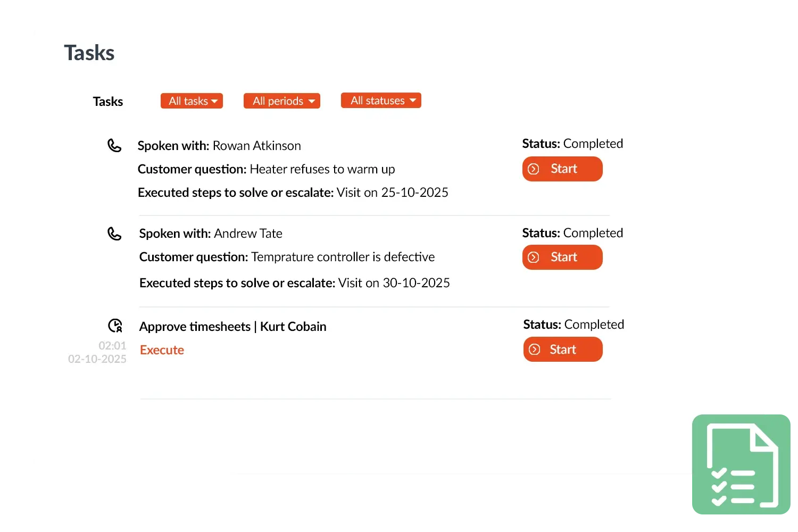Open the All tasks dropdown filter
The image size is (798, 532).
[192, 101]
